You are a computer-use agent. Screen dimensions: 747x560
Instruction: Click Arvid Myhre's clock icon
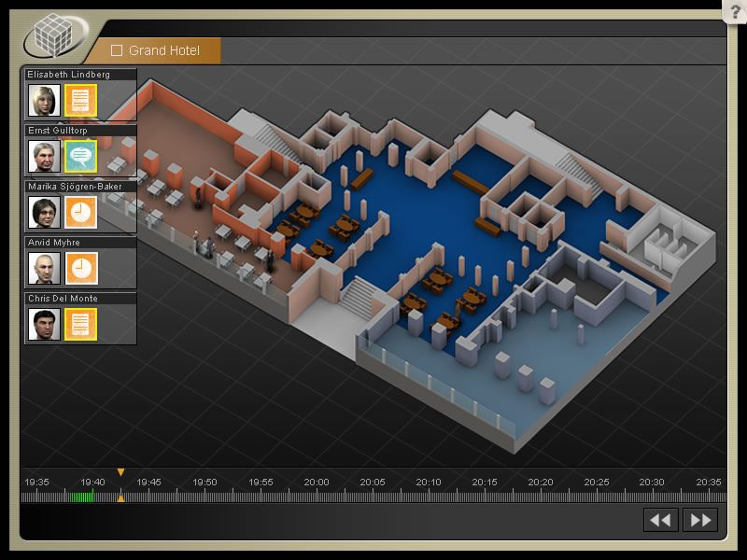tap(81, 268)
